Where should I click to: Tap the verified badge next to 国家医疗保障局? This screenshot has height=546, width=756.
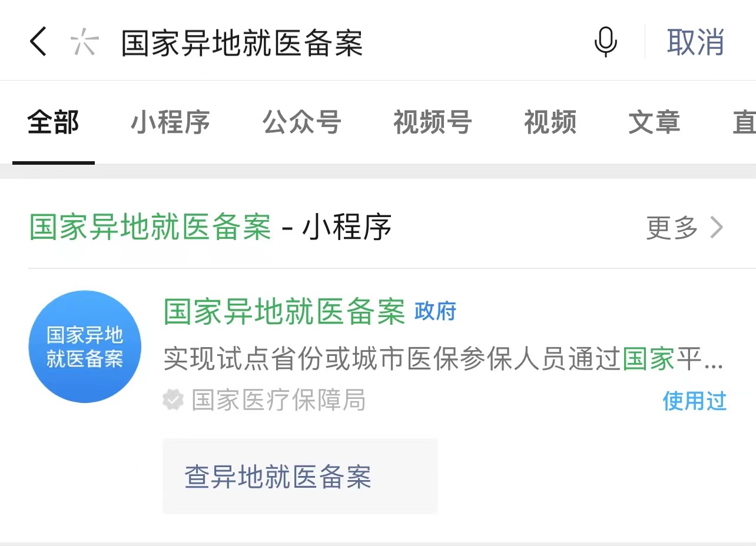click(173, 401)
